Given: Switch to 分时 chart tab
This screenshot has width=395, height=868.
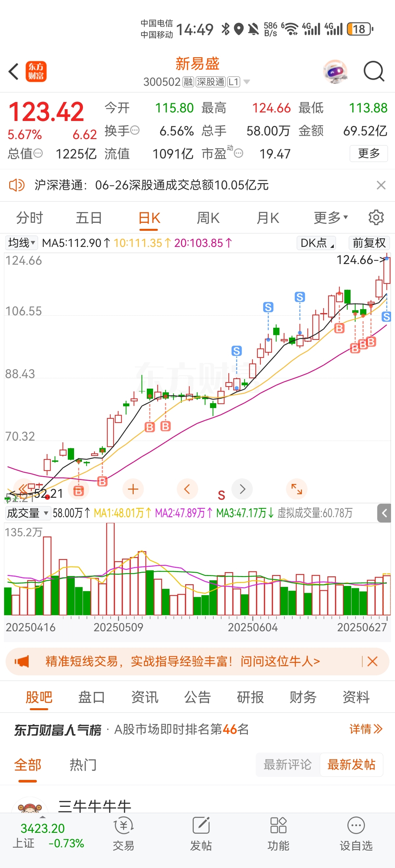Looking at the screenshot, I should click(30, 218).
